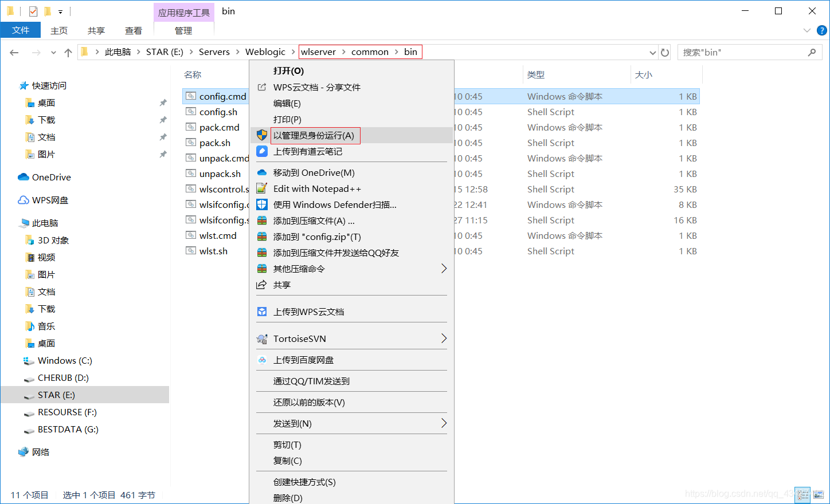This screenshot has height=504, width=830.
Task: Click the config.cmd file icon
Action: 191,96
